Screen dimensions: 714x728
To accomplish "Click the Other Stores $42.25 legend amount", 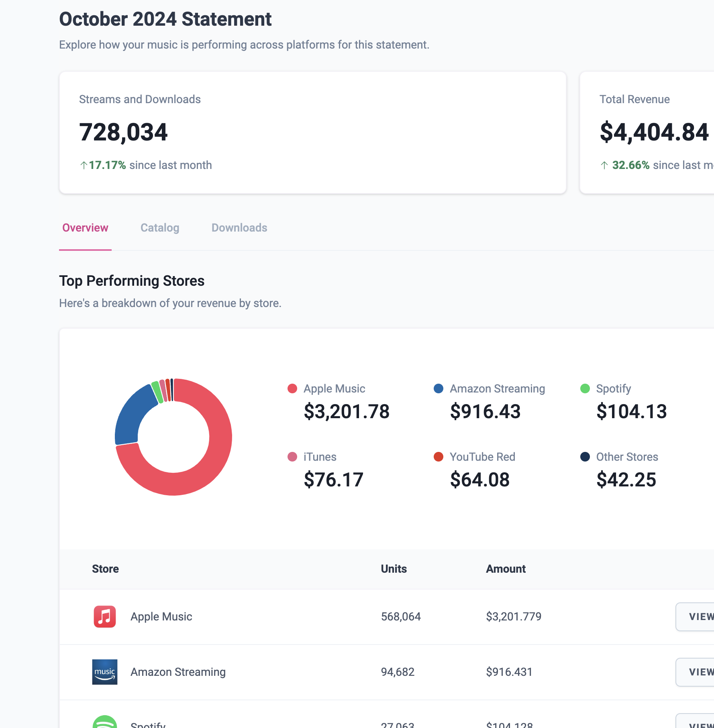I will (626, 480).
